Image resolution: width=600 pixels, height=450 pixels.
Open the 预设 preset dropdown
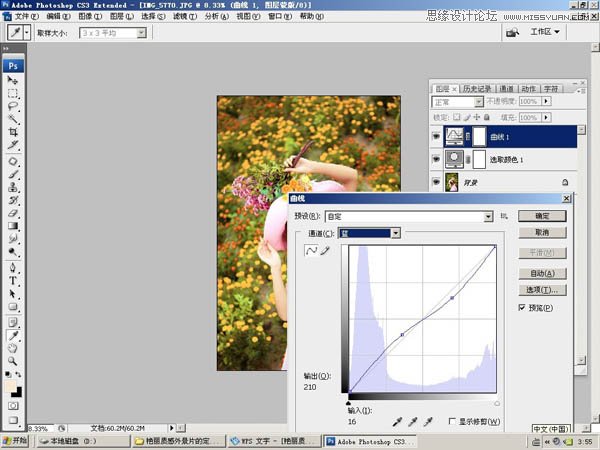(x=488, y=216)
